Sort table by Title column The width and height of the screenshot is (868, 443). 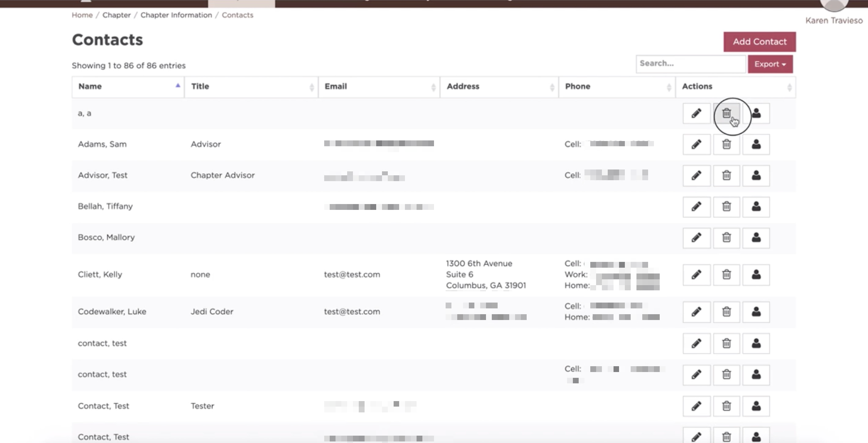pos(251,87)
